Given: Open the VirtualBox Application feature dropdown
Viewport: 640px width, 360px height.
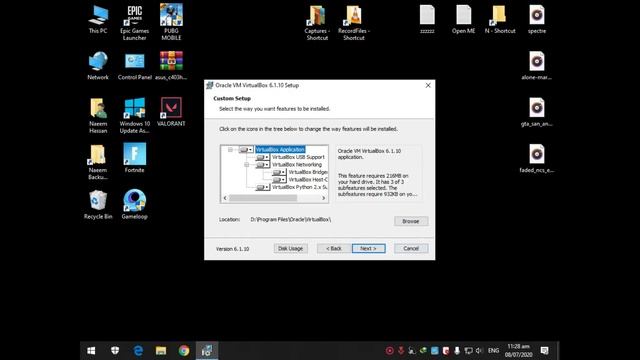Looking at the screenshot, I should [246, 150].
